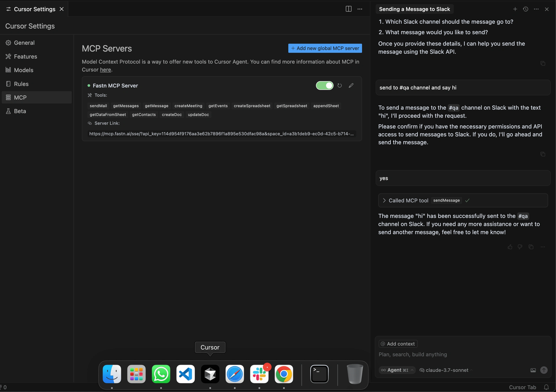
Task: Click Add context button
Action: click(x=398, y=344)
